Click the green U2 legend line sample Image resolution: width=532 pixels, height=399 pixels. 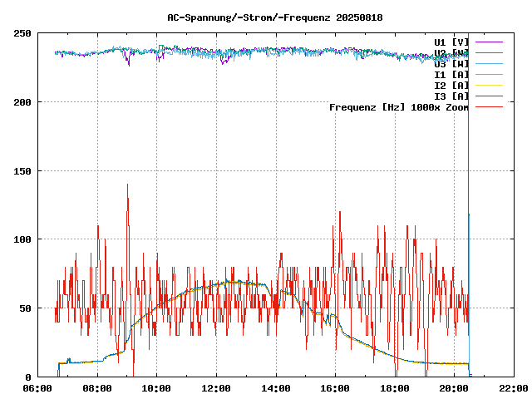coord(490,52)
